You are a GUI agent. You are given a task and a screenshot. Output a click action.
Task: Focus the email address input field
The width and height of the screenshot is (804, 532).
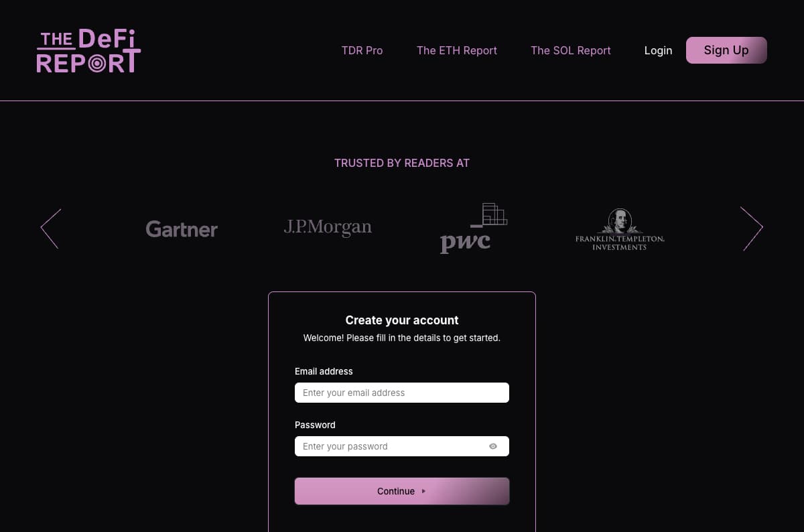(x=402, y=393)
